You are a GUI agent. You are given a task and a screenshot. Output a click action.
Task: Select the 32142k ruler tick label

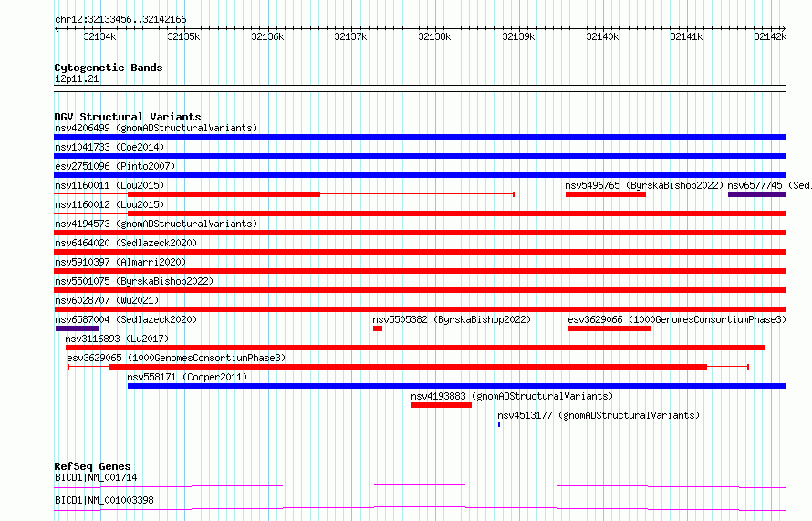point(770,36)
